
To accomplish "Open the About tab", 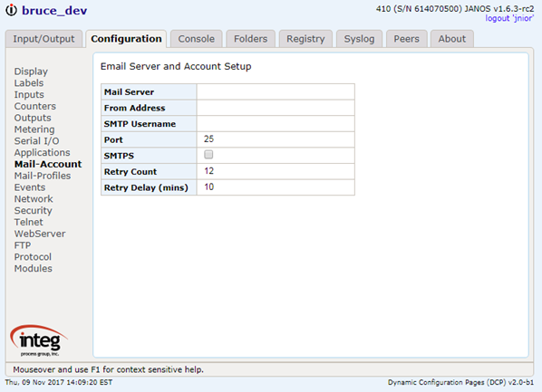I will [x=451, y=39].
